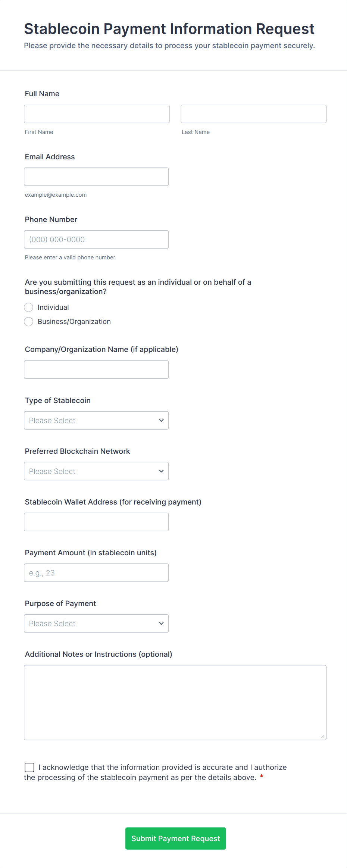Focus the Payment Amount input field
This screenshot has width=347, height=868.
tap(96, 573)
